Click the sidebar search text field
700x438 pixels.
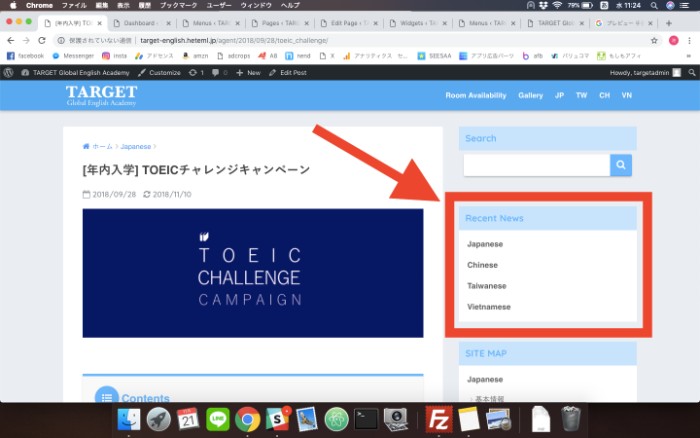(x=536, y=165)
